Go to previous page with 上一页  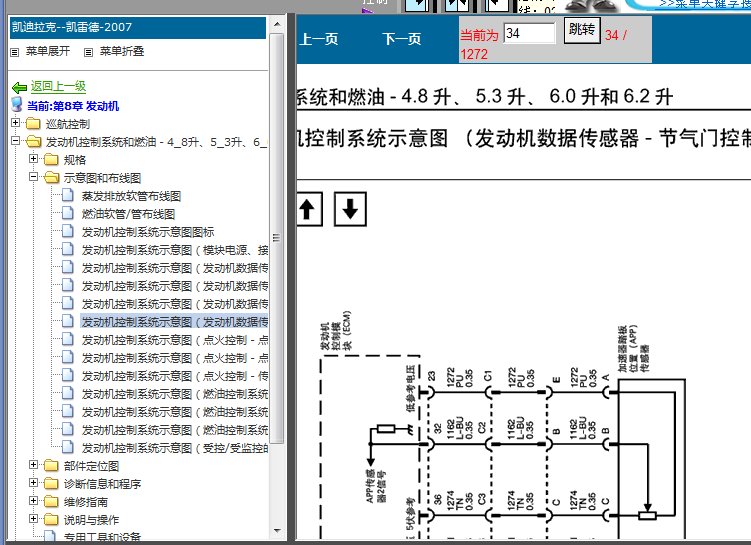pos(319,39)
